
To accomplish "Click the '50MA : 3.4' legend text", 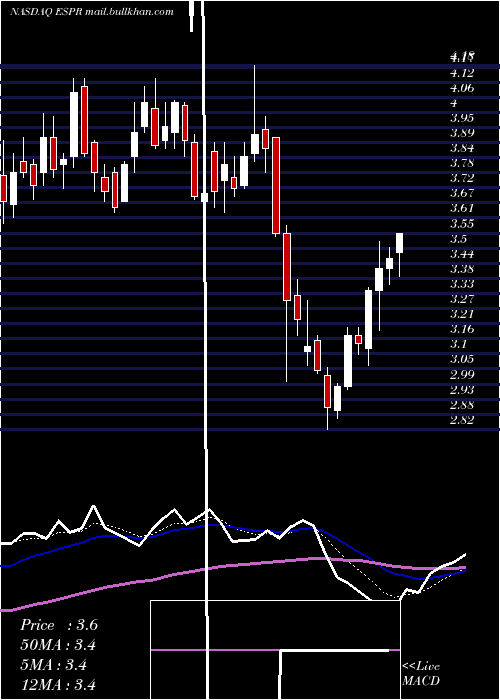I will coord(58,645).
